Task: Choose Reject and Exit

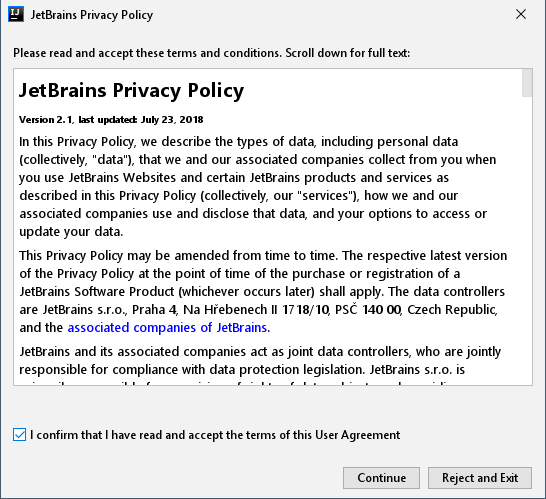Action: tap(480, 478)
